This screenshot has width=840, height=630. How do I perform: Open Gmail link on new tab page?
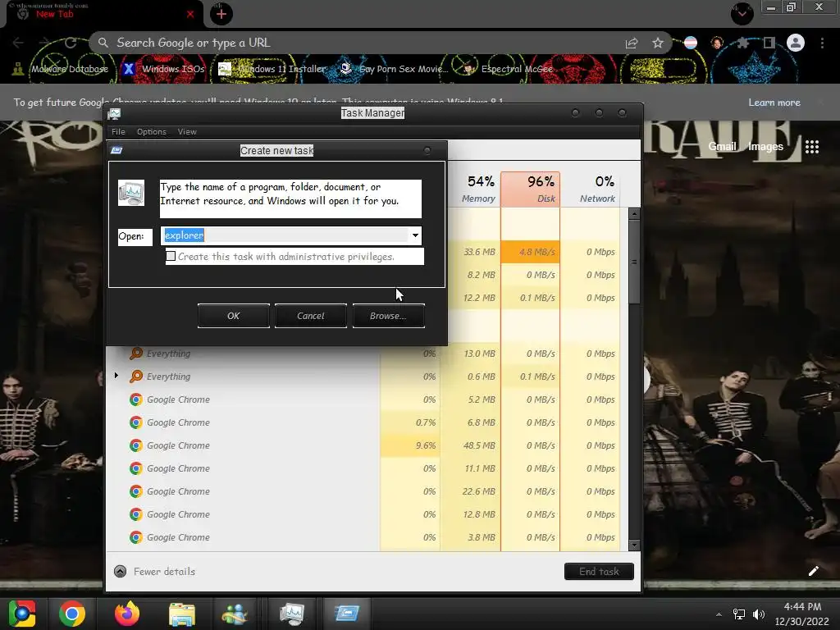722,146
